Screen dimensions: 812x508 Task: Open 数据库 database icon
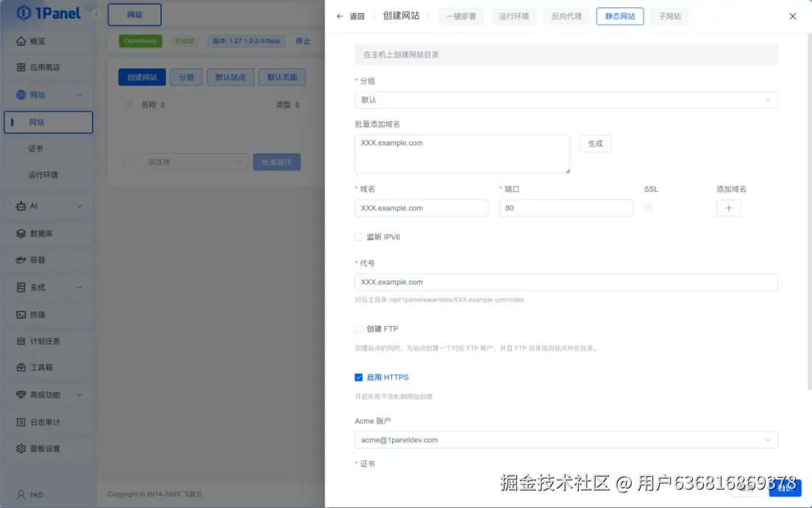click(21, 234)
